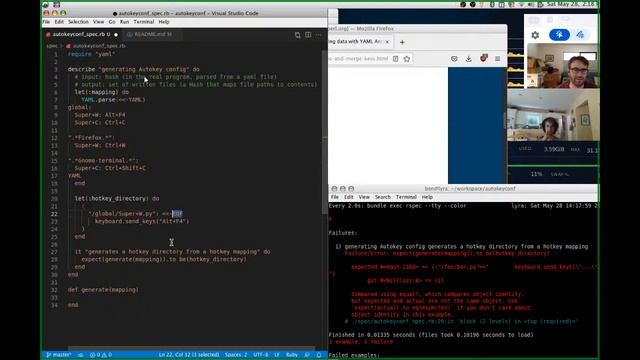Open changes compare icon in editor toolbar
This screenshot has width=640, height=360.
(x=298, y=35)
